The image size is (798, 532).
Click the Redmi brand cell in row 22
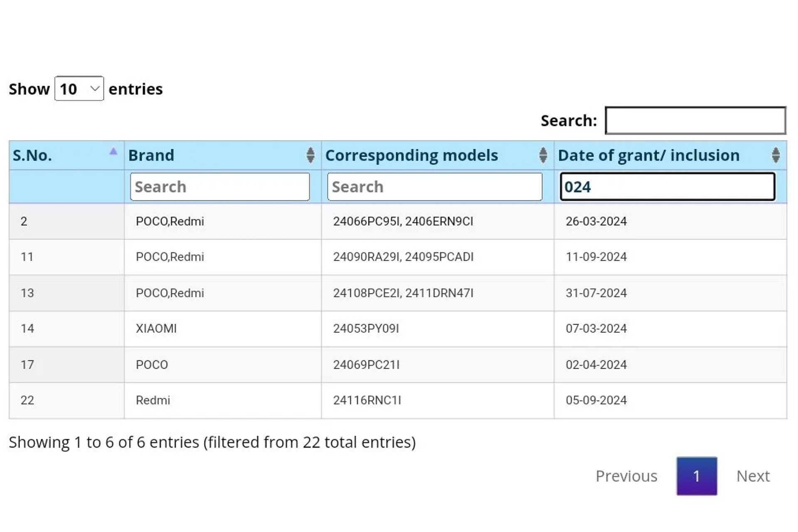click(222, 401)
